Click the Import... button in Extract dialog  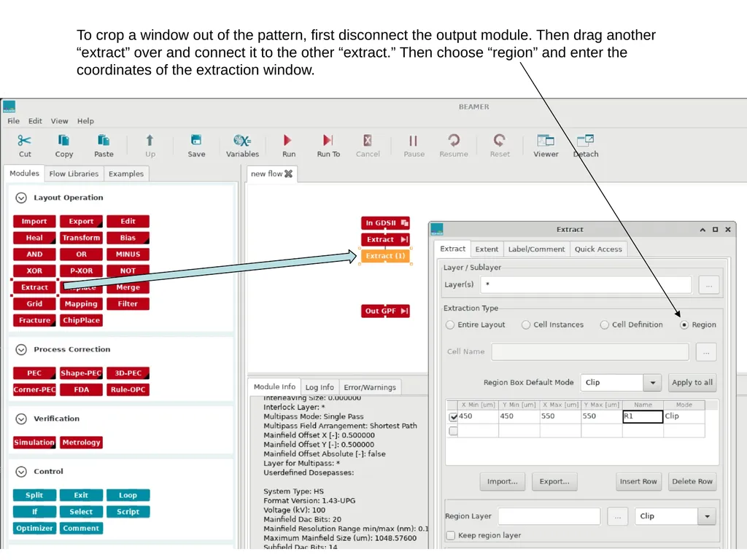pyautogui.click(x=502, y=481)
